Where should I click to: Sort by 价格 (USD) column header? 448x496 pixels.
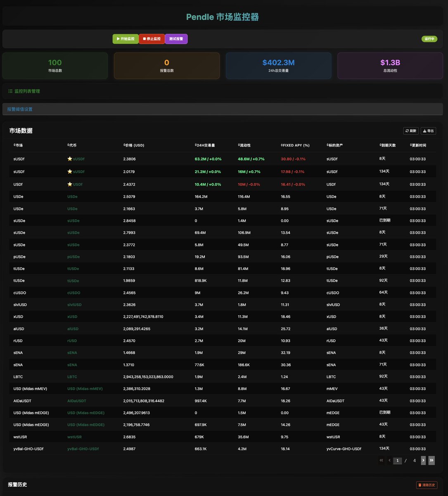click(134, 145)
